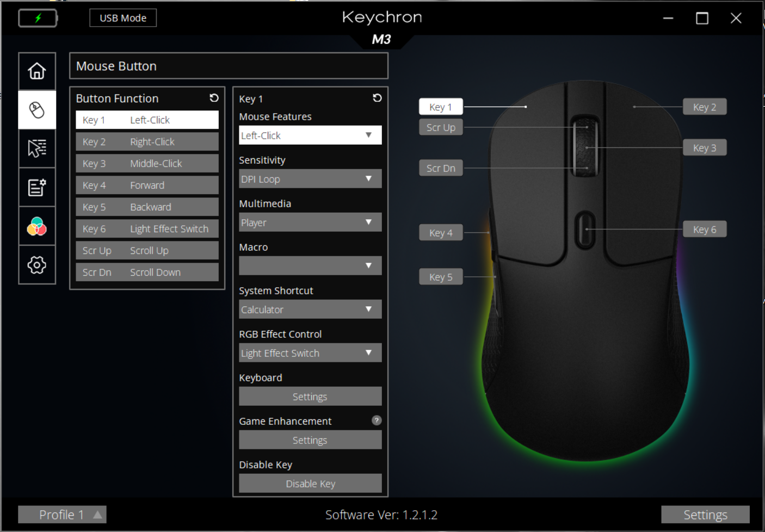
Task: Click Game Enhancement help question mark
Action: coord(377,420)
